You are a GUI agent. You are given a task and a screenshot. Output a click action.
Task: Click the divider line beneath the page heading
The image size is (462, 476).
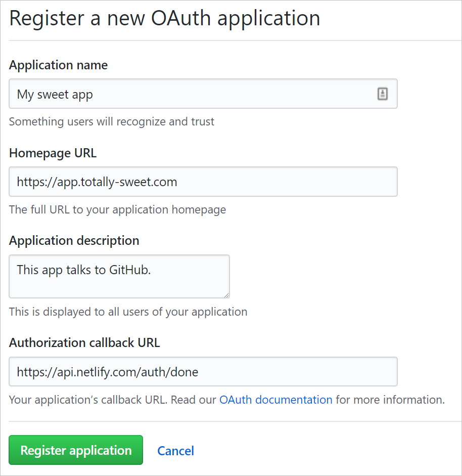(x=231, y=40)
